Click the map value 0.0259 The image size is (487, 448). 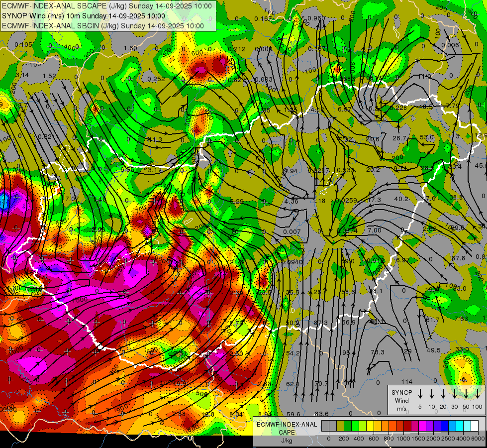pos(346,201)
